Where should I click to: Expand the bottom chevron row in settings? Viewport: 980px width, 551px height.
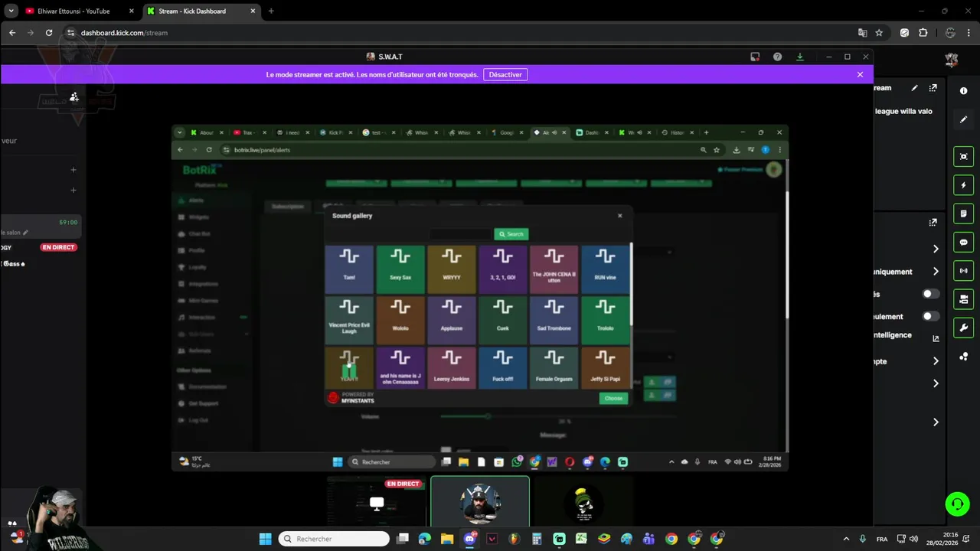point(936,422)
